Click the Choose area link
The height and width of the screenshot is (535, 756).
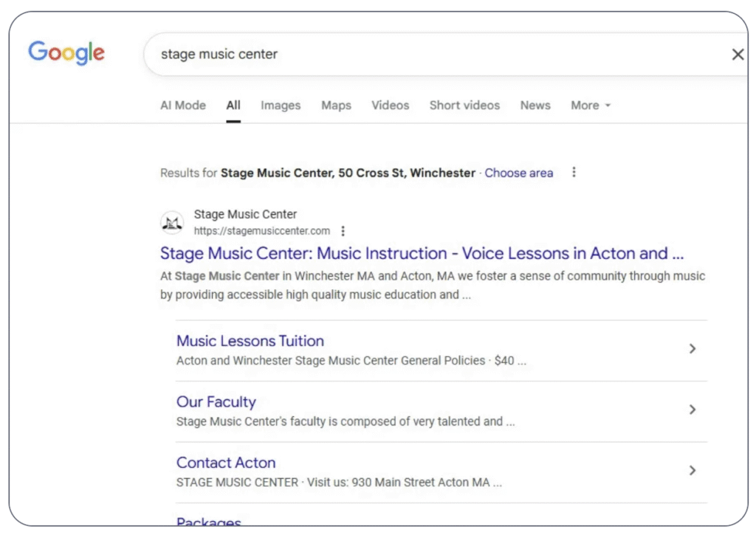tap(519, 173)
